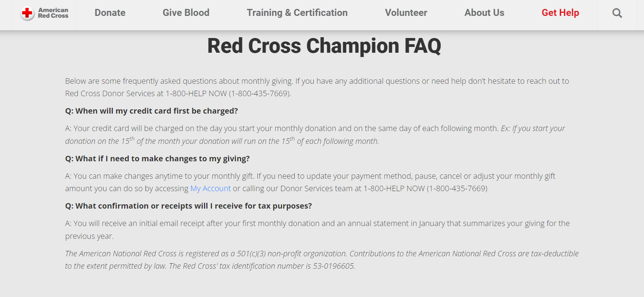Open the Donate menu
The height and width of the screenshot is (297, 644).
point(110,13)
